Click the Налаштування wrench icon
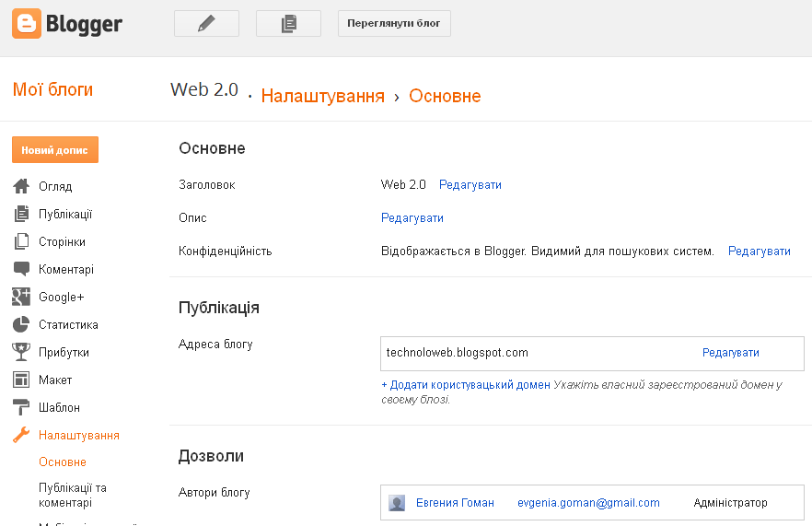Image resolution: width=812 pixels, height=526 pixels. [x=21, y=435]
